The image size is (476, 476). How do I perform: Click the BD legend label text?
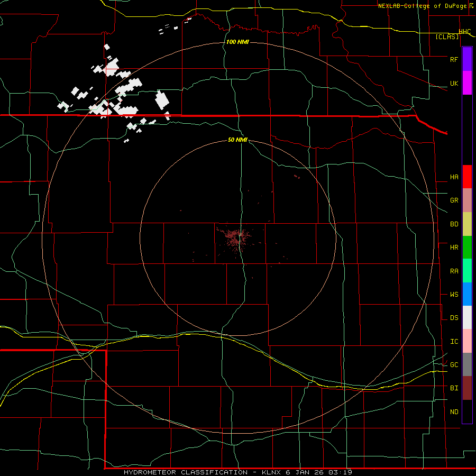click(x=454, y=224)
